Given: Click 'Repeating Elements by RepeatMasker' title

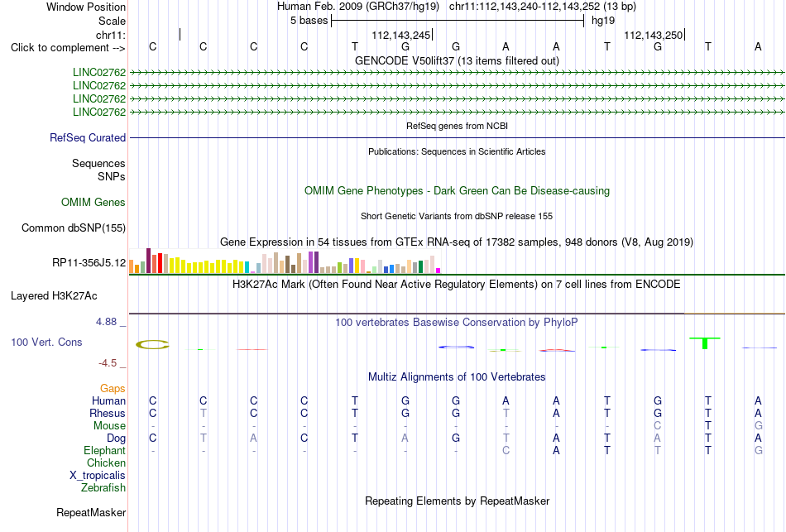Looking at the screenshot, I should pos(457,501).
